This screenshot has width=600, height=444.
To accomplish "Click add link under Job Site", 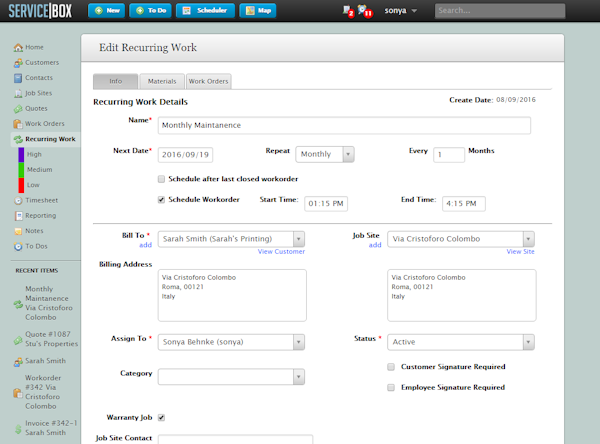I will tap(375, 245).
